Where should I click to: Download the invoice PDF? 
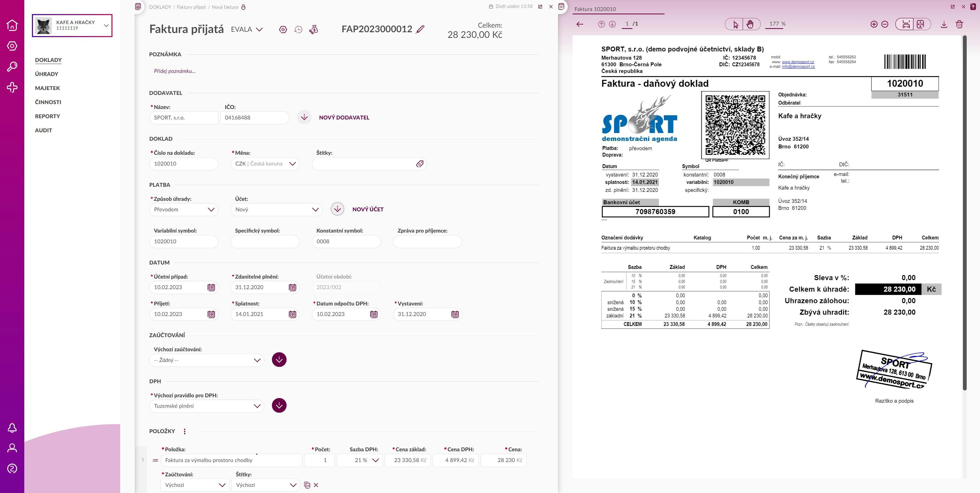point(944,24)
